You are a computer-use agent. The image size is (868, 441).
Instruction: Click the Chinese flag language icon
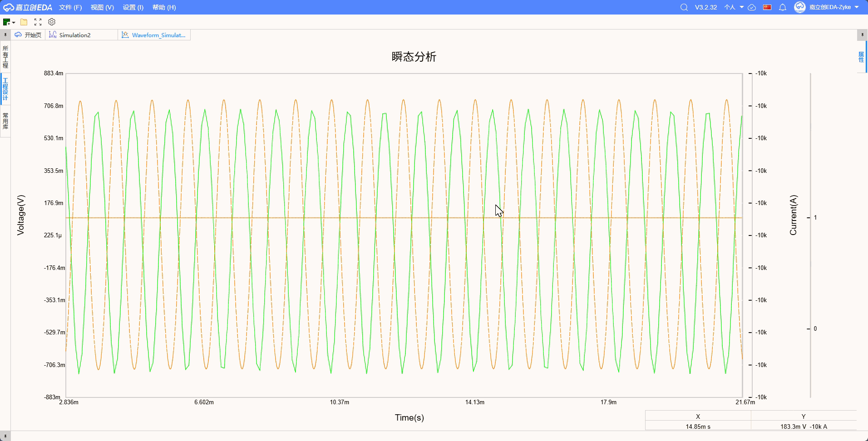pos(767,7)
